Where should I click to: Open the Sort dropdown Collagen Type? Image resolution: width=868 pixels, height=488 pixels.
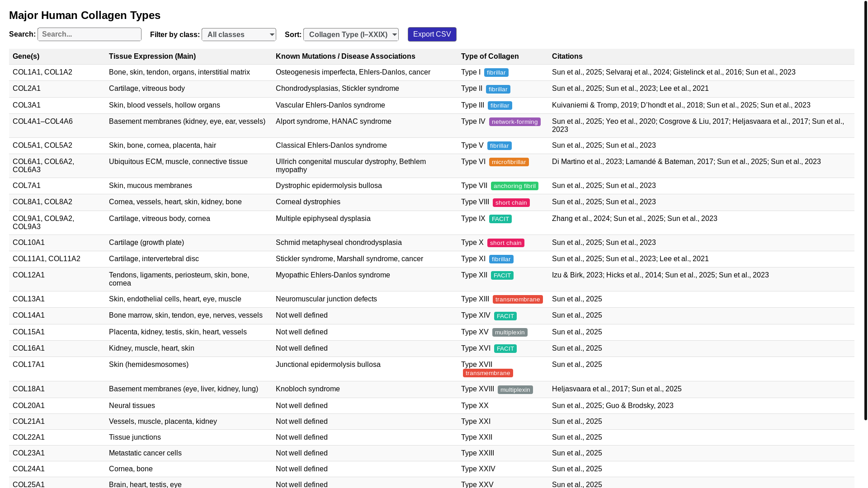351,35
